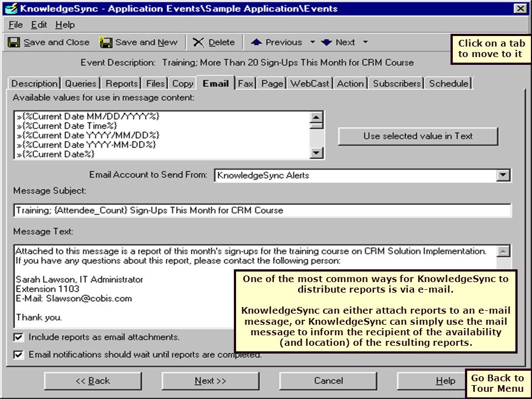Close the KnowledgeSync window

click(x=520, y=8)
